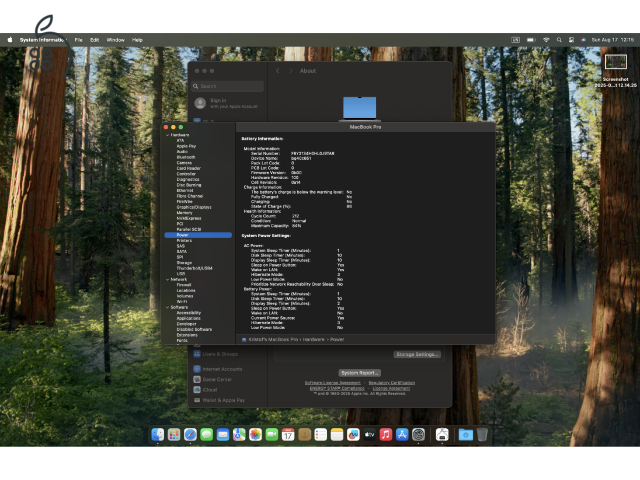Open Internet Accounts in Settings sidebar
This screenshot has height=480, width=640.
click(x=218, y=369)
